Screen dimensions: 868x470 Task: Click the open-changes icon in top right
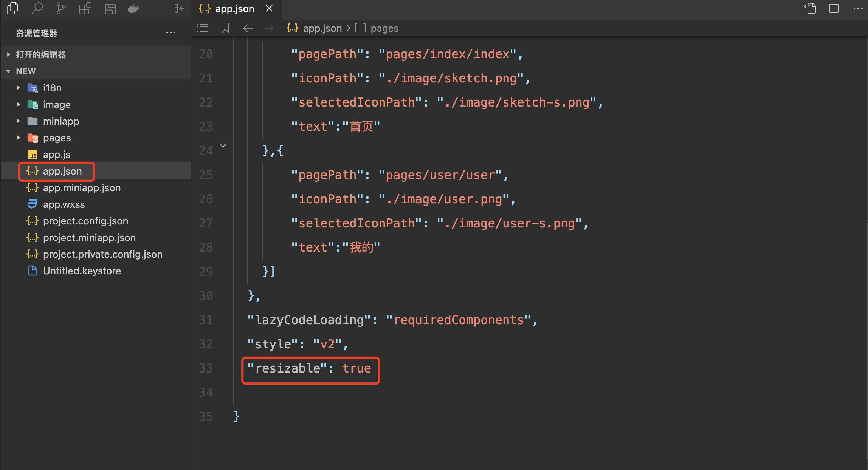click(810, 8)
